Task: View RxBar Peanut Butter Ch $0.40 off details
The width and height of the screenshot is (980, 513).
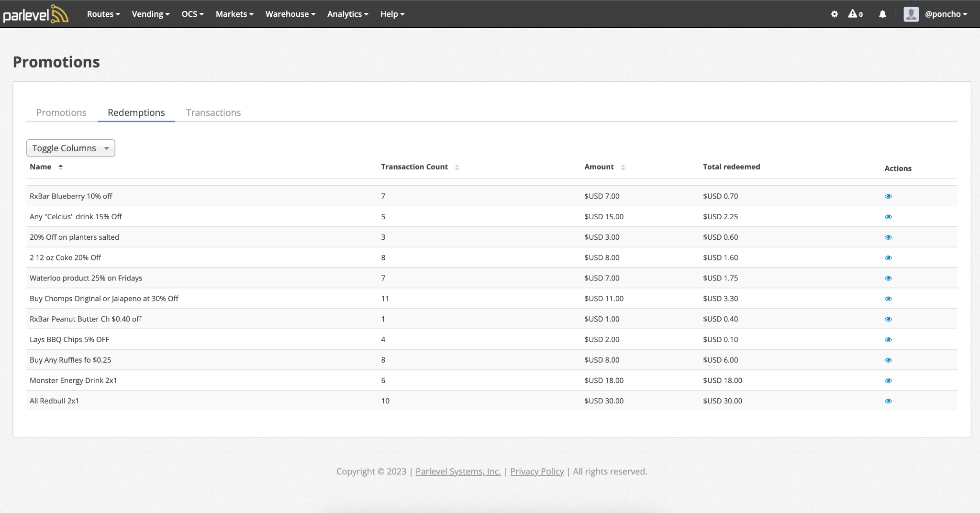Action: [888, 319]
